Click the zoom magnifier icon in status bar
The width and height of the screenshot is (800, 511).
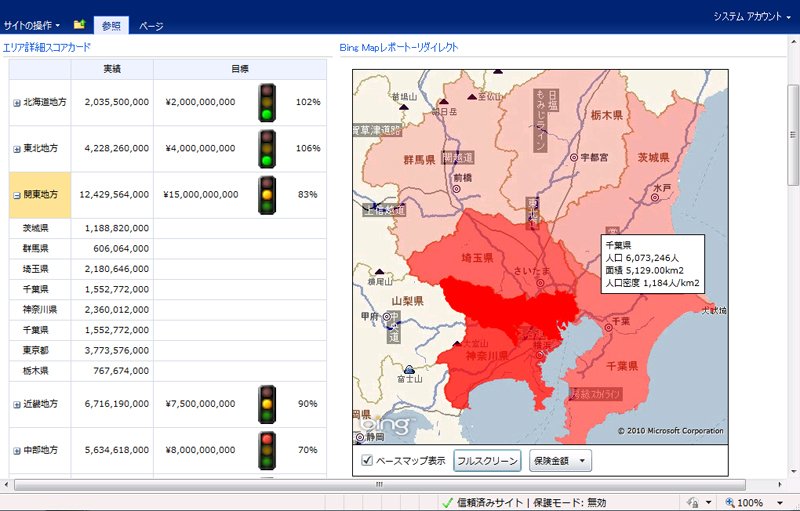click(x=730, y=502)
